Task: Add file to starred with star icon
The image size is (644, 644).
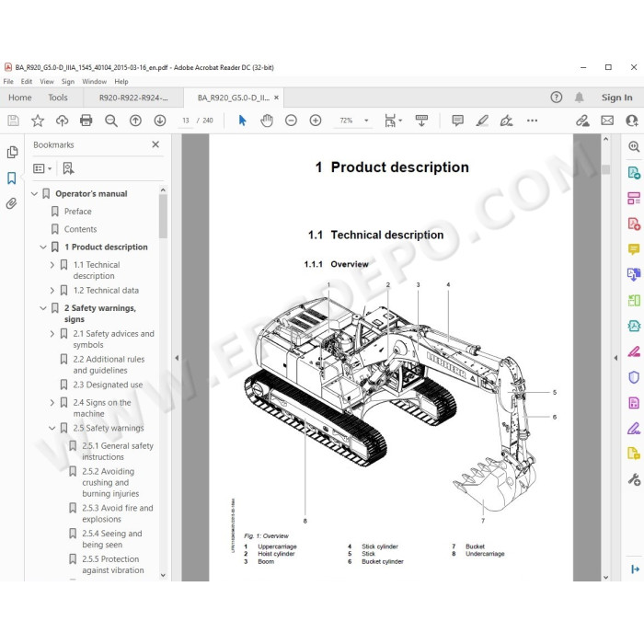Action: [38, 121]
